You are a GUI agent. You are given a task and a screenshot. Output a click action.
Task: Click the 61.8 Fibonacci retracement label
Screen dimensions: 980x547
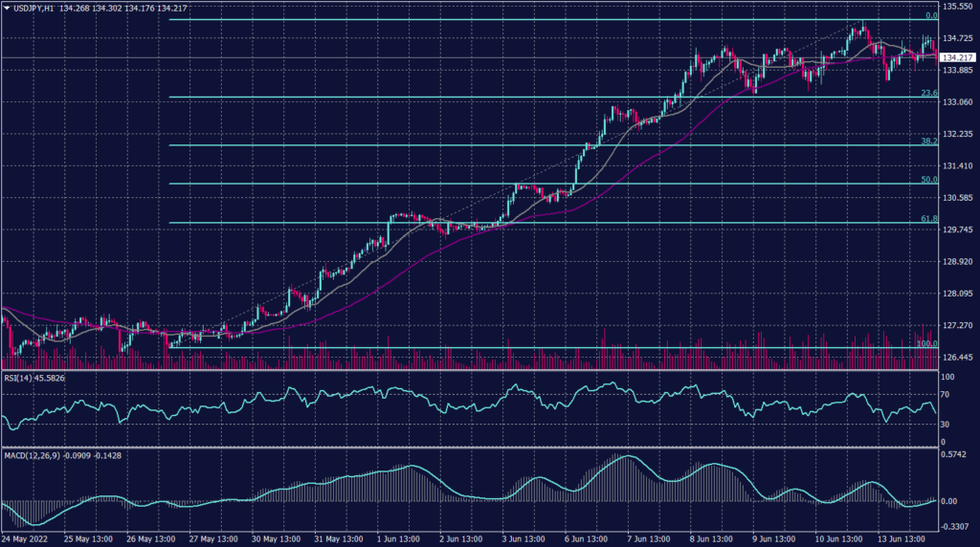click(x=927, y=219)
